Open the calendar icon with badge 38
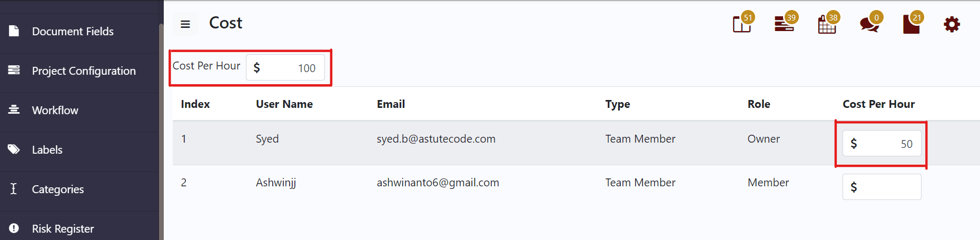The image size is (980, 240). click(x=827, y=24)
